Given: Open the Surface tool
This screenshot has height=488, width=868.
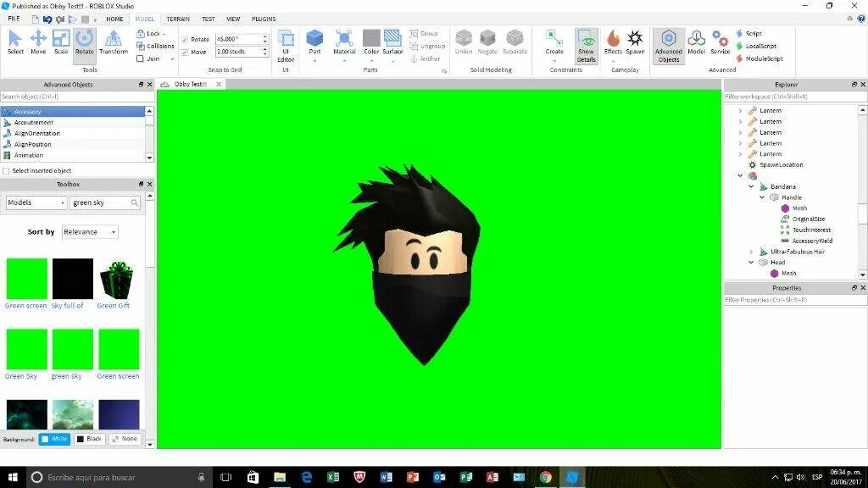Looking at the screenshot, I should tap(392, 42).
